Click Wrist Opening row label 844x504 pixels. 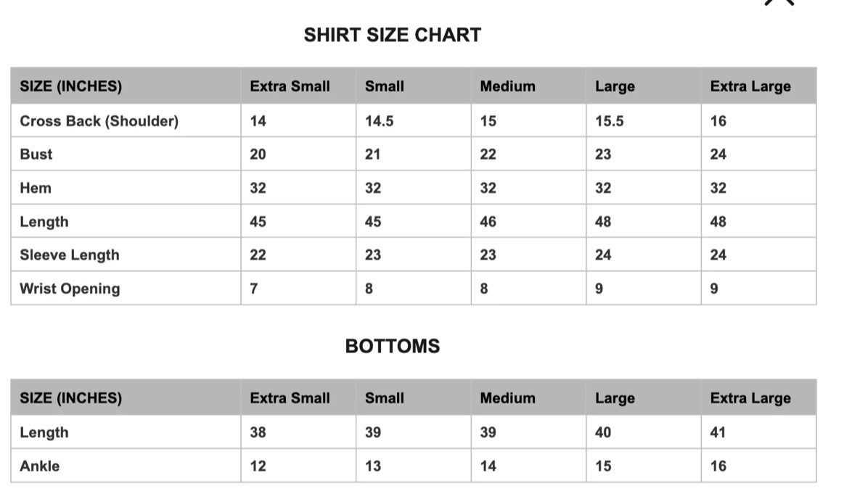tap(70, 289)
